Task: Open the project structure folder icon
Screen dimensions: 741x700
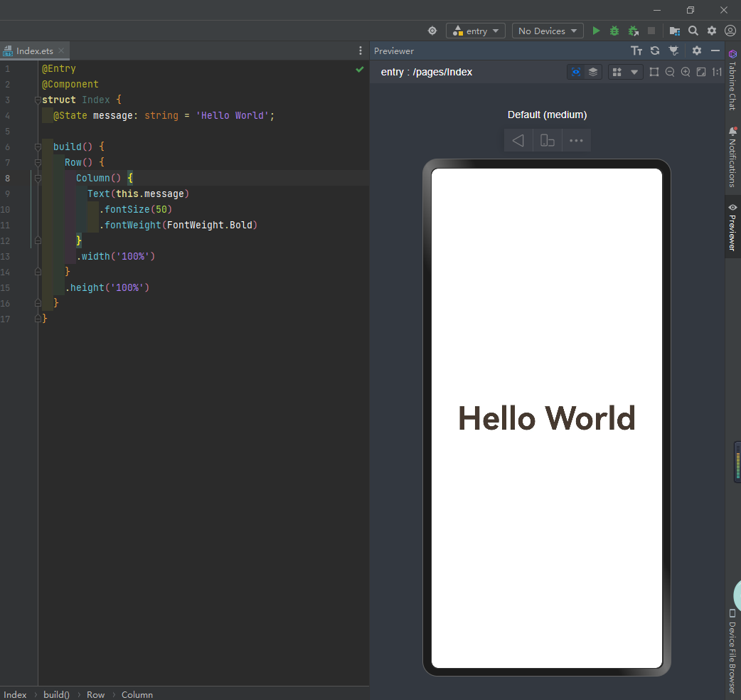Action: (674, 31)
